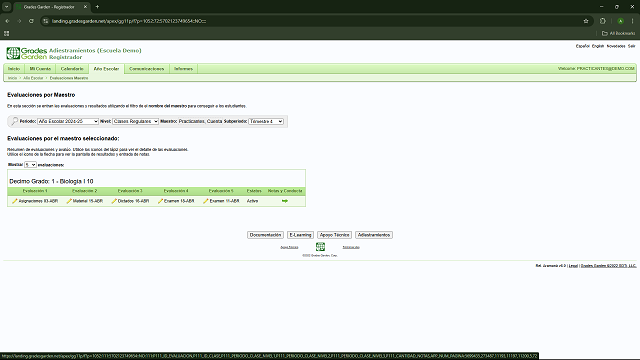This screenshot has width=640, height=360.
Task: Open the Periodo dropdown Año Escolar
Action: (x=68, y=121)
